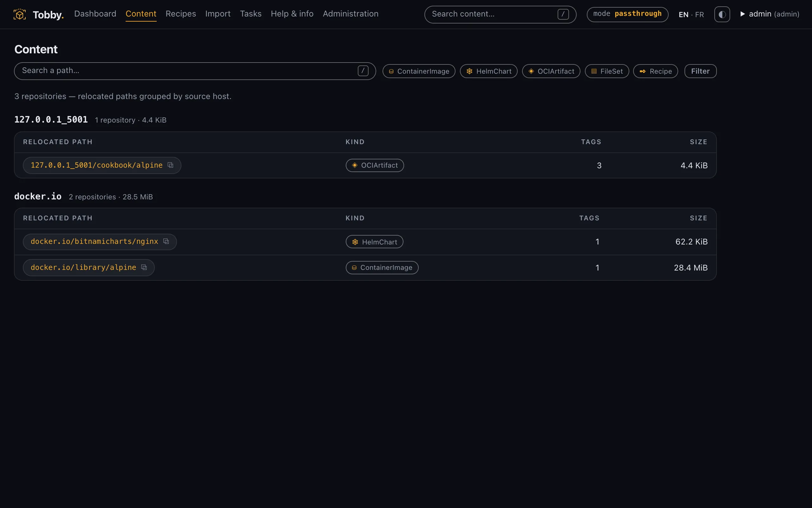
Task: Toggle the Recipe filter chip
Action: pos(655,71)
